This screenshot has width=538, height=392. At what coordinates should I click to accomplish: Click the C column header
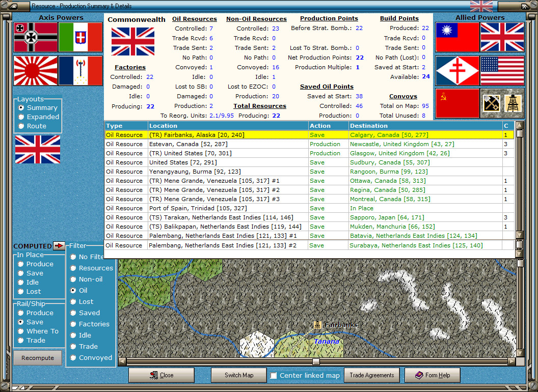[x=508, y=126]
